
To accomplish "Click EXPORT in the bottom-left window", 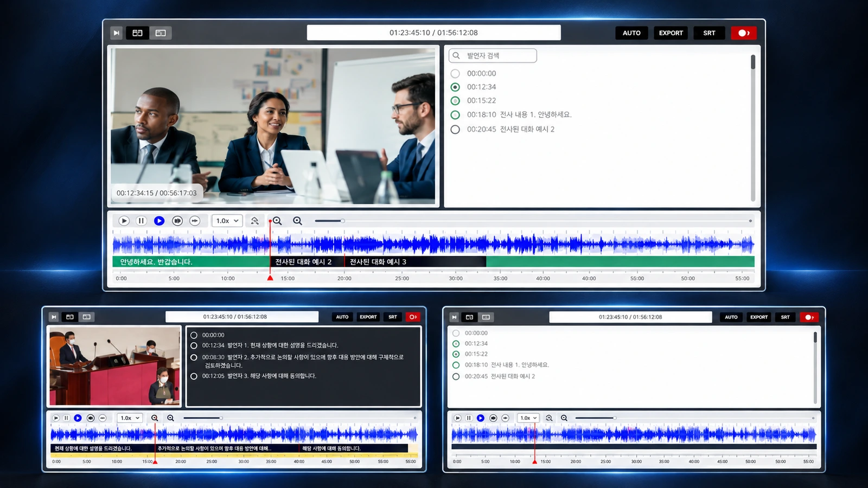I will pos(368,317).
